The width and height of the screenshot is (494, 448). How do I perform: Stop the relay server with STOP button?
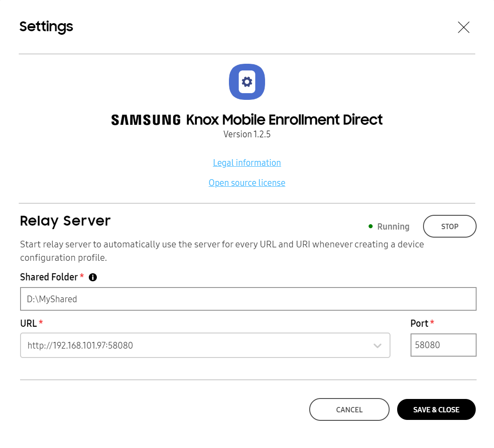[449, 226]
